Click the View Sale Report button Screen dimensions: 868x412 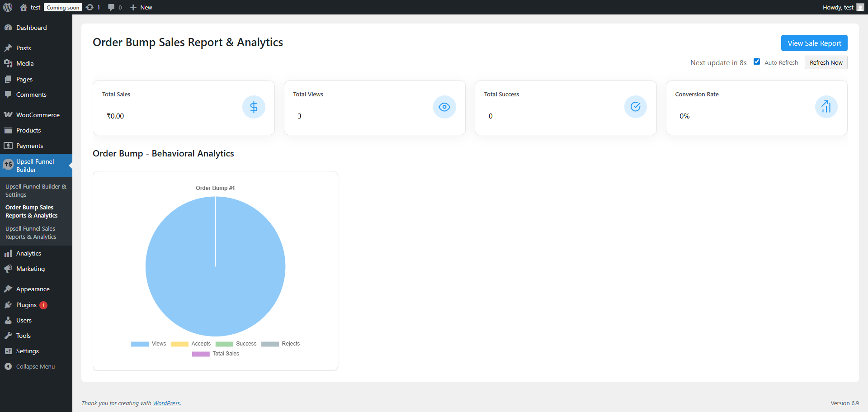click(x=814, y=43)
